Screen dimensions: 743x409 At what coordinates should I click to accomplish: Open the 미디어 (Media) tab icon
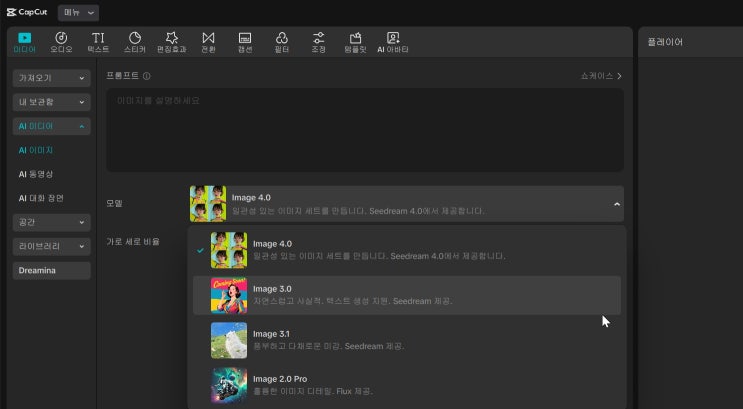pyautogui.click(x=24, y=38)
